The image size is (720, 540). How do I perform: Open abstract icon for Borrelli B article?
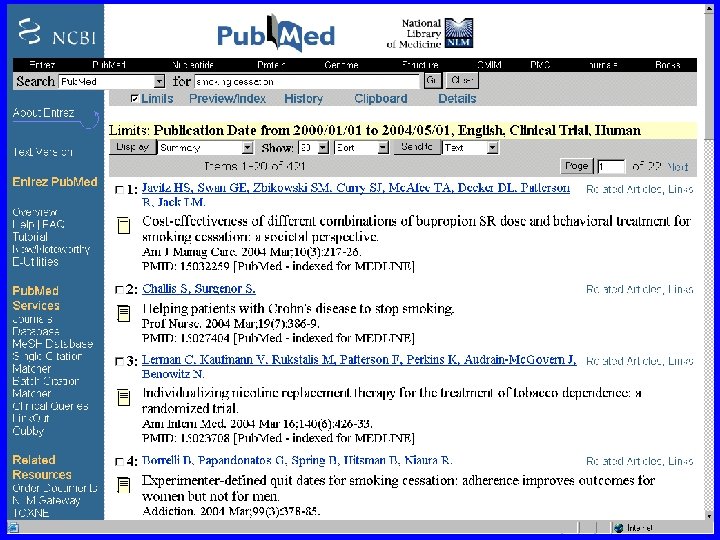(124, 484)
